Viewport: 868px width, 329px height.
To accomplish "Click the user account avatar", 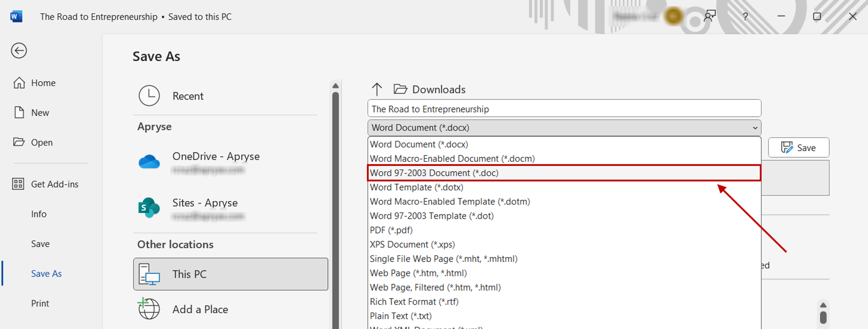I will 674,17.
